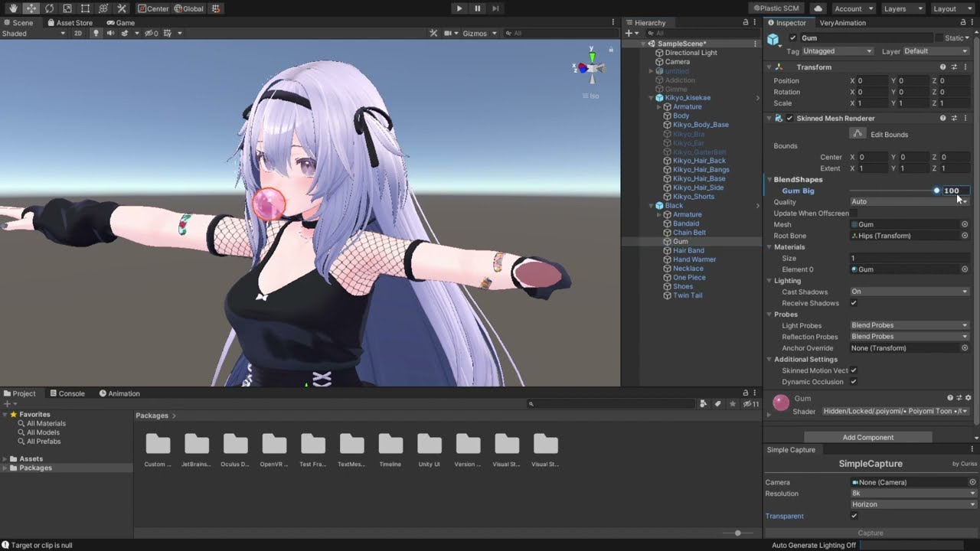
Task: Click the Add Component button
Action: 867,438
